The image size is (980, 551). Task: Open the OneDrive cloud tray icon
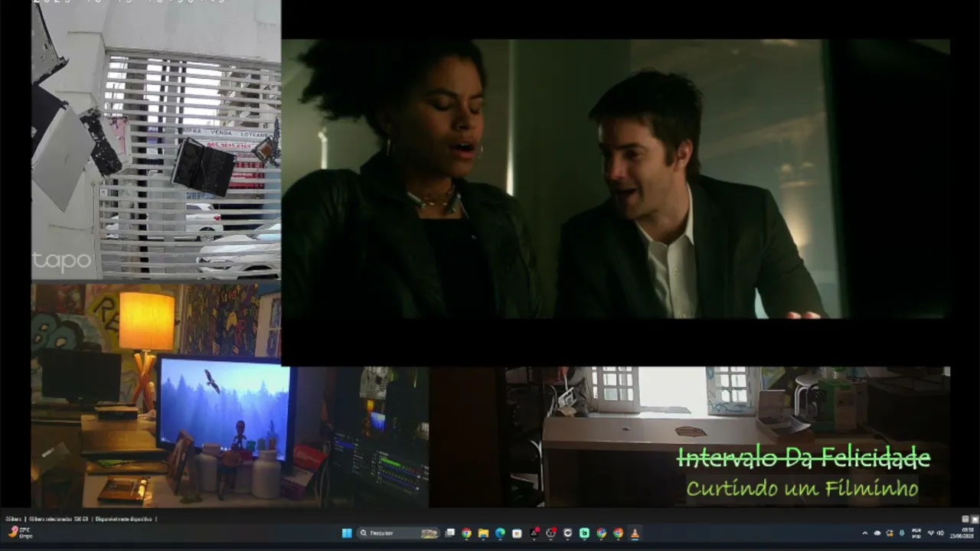tap(877, 533)
